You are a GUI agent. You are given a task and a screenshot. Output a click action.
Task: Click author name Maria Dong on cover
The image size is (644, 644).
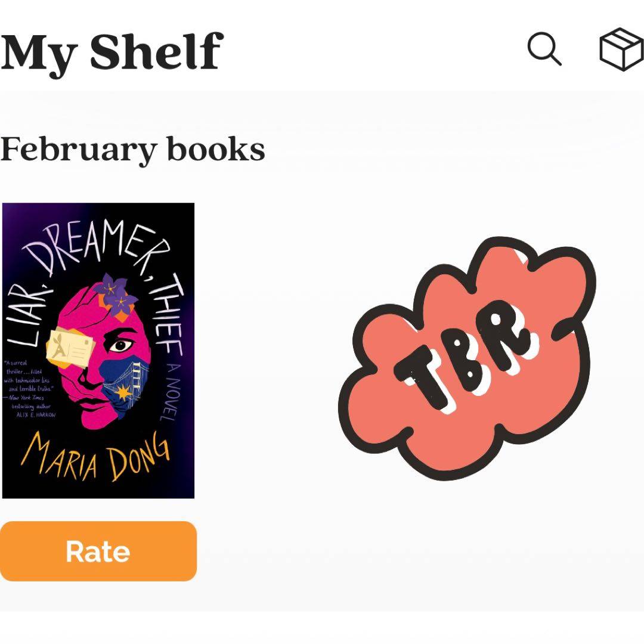[95, 457]
